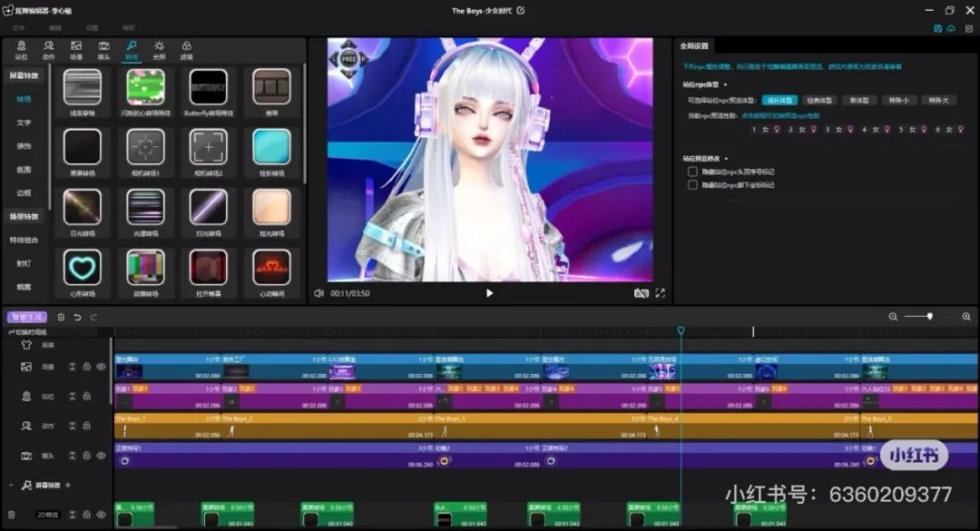The width and height of the screenshot is (980, 531).
Task: Select 文字 in the effects sidebar
Action: [24, 122]
